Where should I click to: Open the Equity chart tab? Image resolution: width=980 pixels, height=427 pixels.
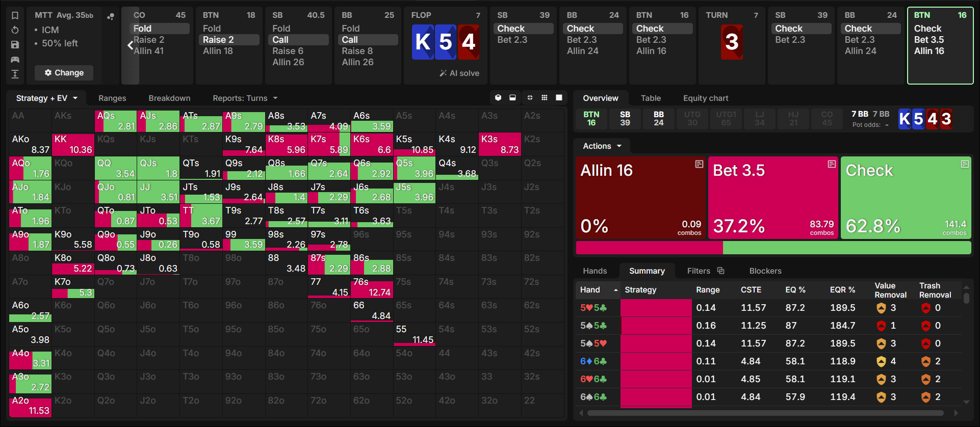706,98
